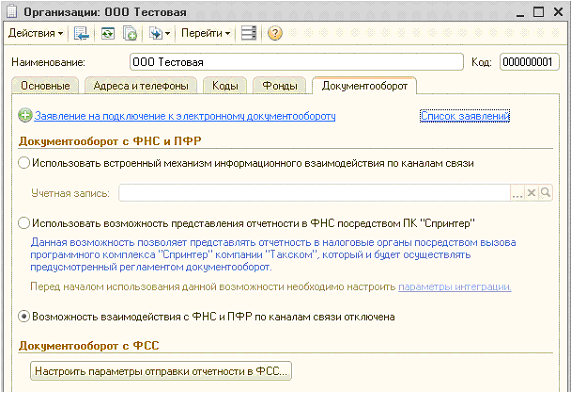Select radio Использовать встроенный механизм информационного взаимодействия
Screen dimensions: 571x393
pyautogui.click(x=24, y=163)
